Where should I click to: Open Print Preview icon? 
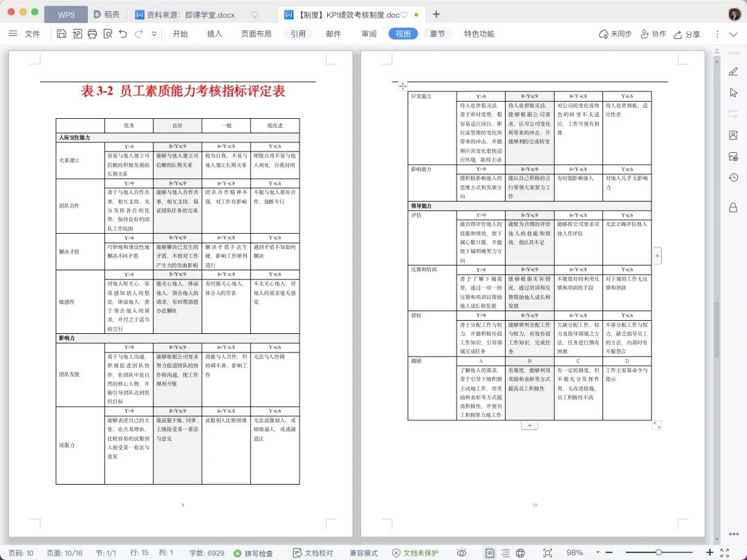click(108, 34)
